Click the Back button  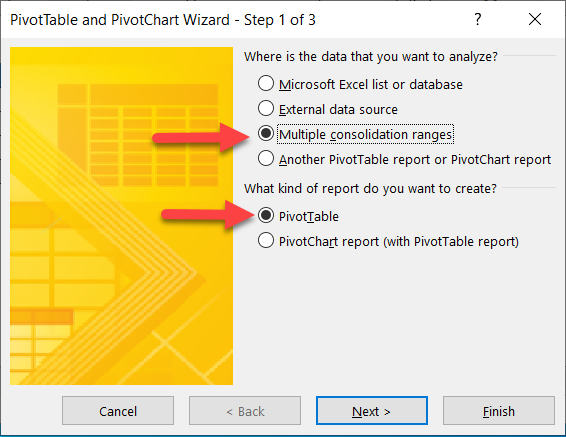tap(245, 411)
